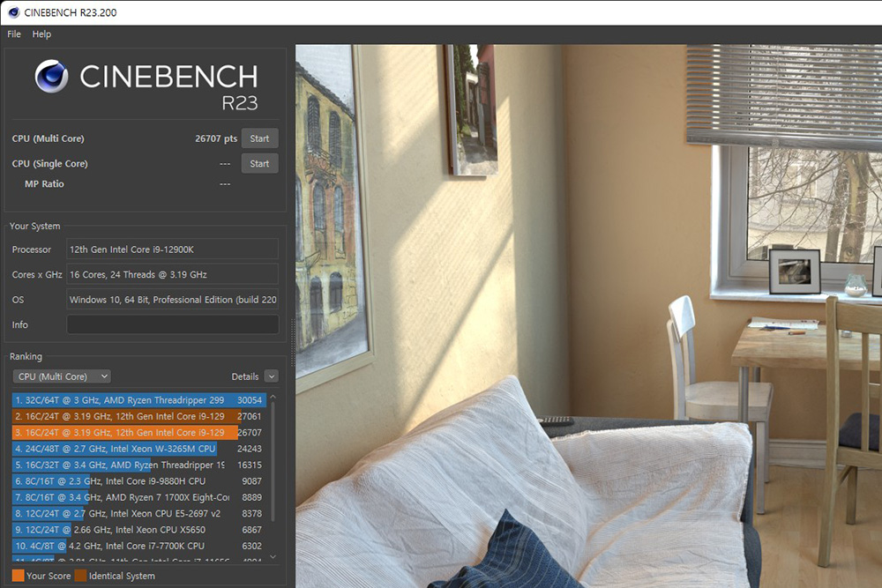Click the panel splitter handle beside render view
882x588 pixels.
pyautogui.click(x=292, y=343)
